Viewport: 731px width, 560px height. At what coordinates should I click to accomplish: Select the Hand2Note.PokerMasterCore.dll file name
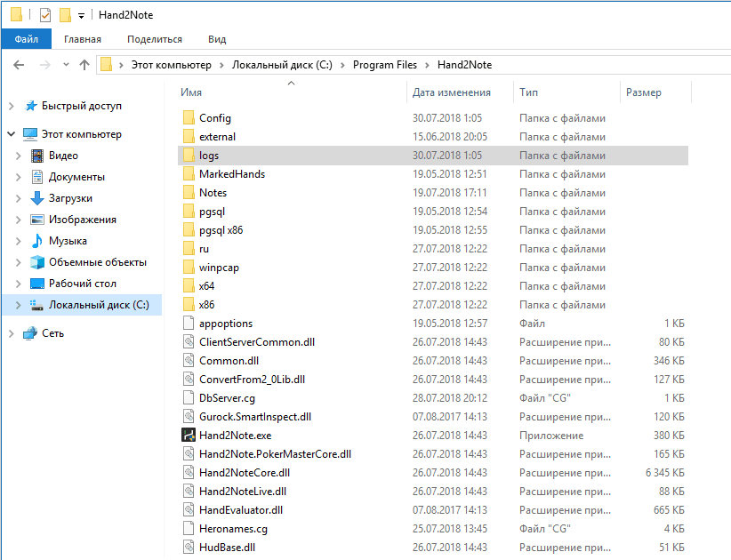(275, 453)
